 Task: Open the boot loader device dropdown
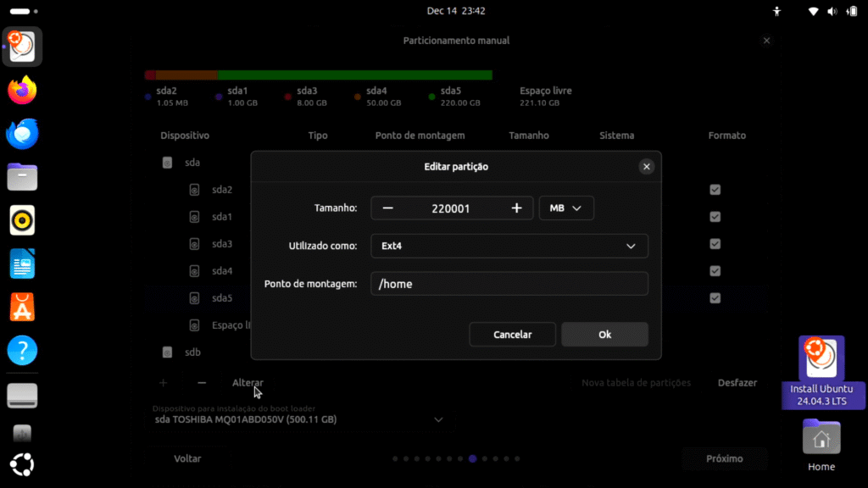click(438, 419)
